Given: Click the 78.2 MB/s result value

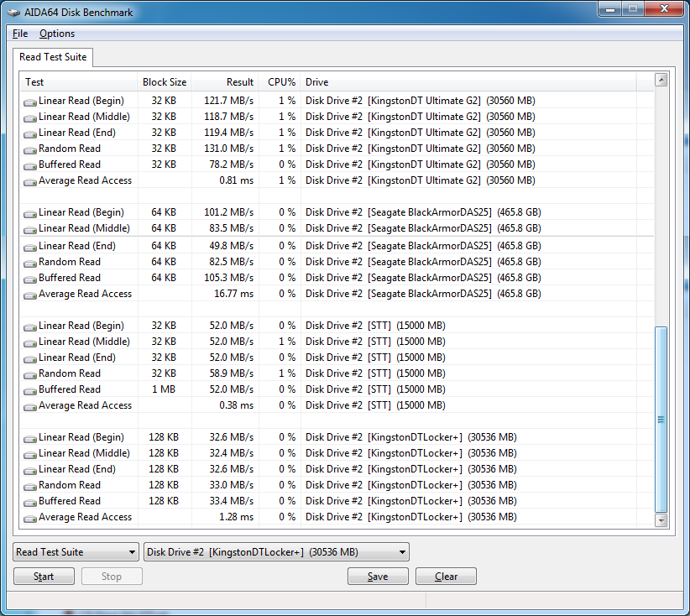Looking at the screenshot, I should coord(232,164).
